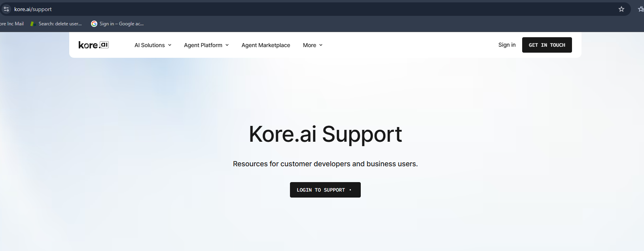Click the Sign in link
The image size is (644, 251).
pyautogui.click(x=507, y=45)
